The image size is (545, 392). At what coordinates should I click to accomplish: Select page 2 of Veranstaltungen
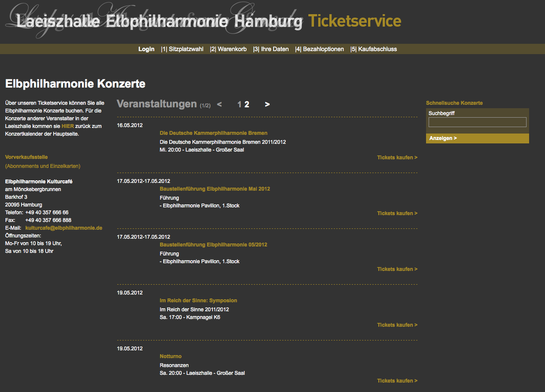click(247, 104)
